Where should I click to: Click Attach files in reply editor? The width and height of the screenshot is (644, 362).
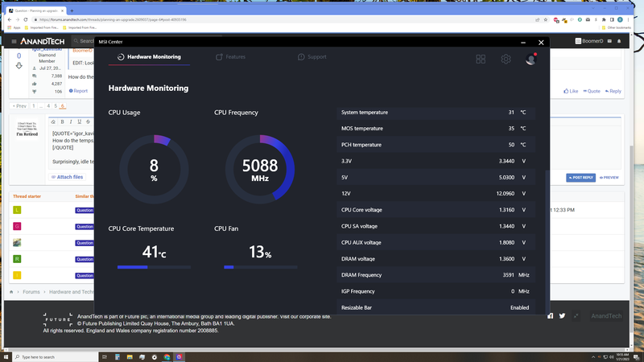[x=67, y=177]
